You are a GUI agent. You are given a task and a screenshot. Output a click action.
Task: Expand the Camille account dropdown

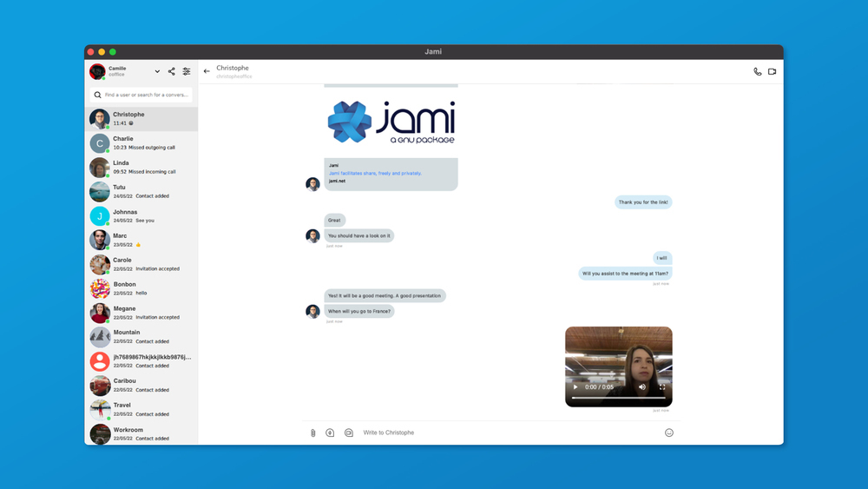coord(157,71)
